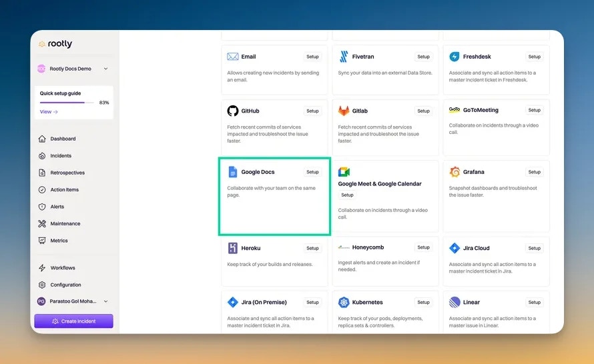Click the Metrics chart icon

point(42,241)
